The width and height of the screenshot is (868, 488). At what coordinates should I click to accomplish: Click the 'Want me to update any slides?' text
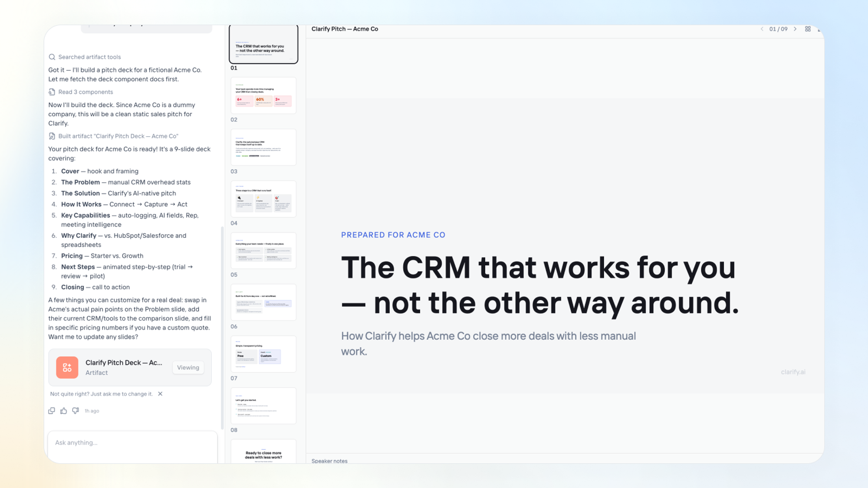[x=93, y=337]
